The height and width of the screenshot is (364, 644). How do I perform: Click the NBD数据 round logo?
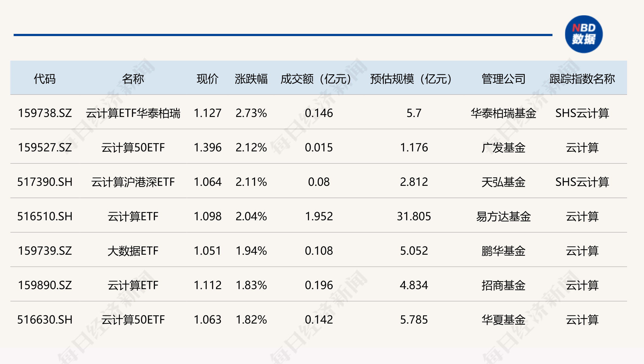584,34
